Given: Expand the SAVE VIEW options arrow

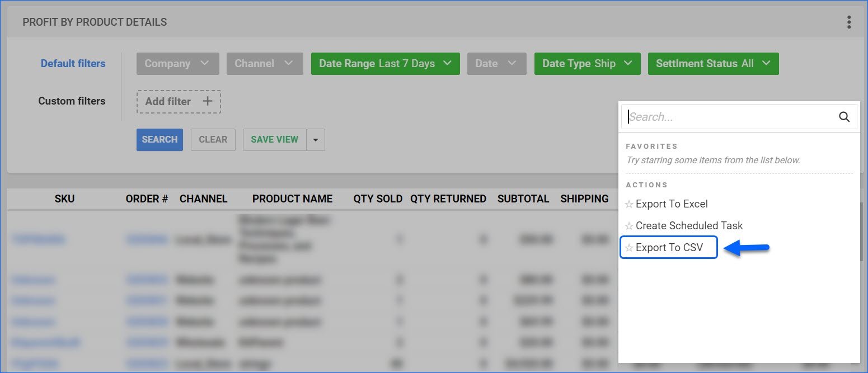Looking at the screenshot, I should click(x=315, y=140).
